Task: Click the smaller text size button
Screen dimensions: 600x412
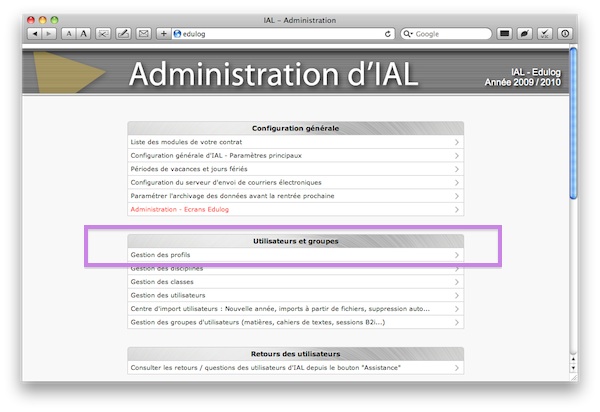Action: tap(68, 34)
